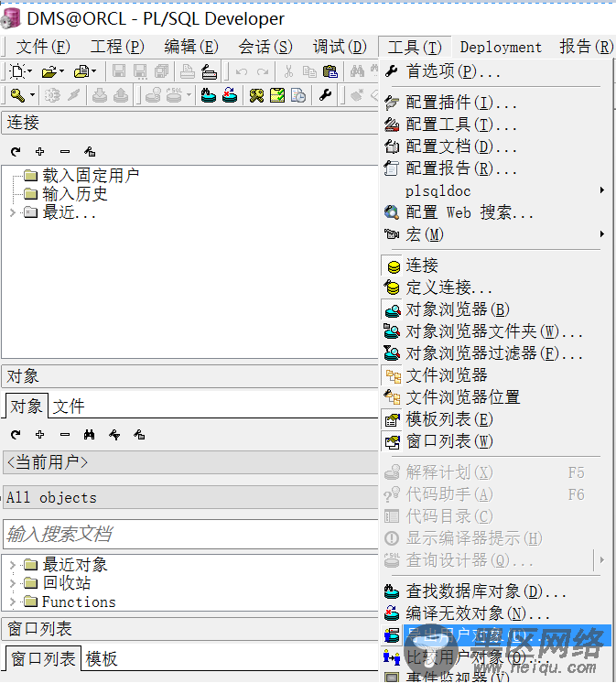
Task: Click the binoculars Find toolbar icon
Action: 357,71
